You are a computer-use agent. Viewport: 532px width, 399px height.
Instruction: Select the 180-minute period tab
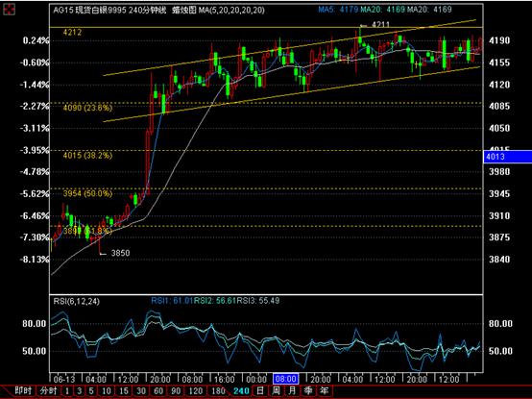coord(218,391)
